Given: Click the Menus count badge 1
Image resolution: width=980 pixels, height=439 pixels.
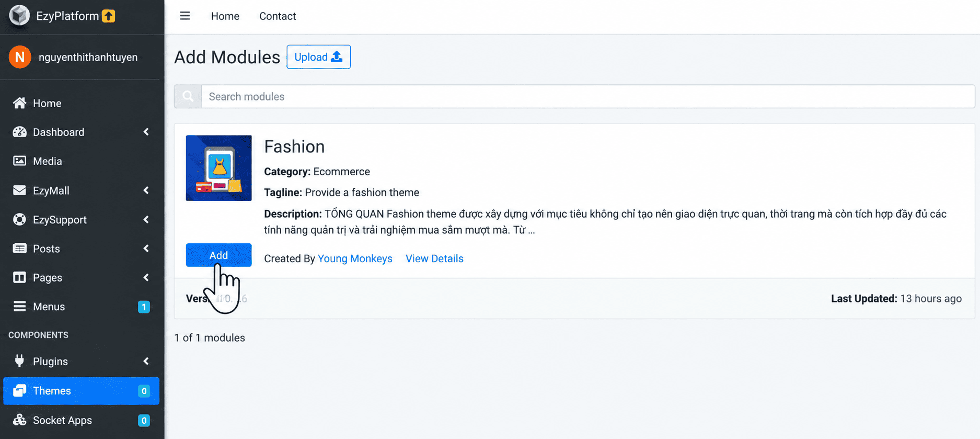Looking at the screenshot, I should point(144,307).
